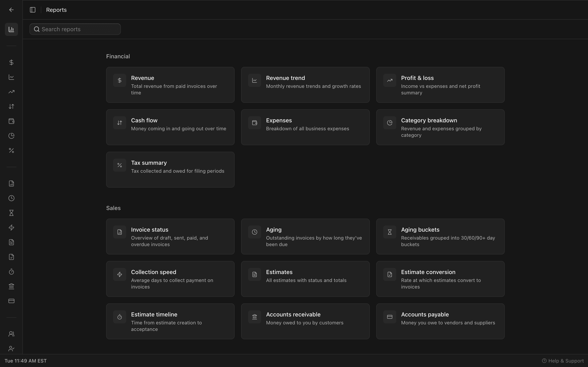Image resolution: width=588 pixels, height=367 pixels.
Task: Click the back arrow at top left
Action: click(11, 10)
